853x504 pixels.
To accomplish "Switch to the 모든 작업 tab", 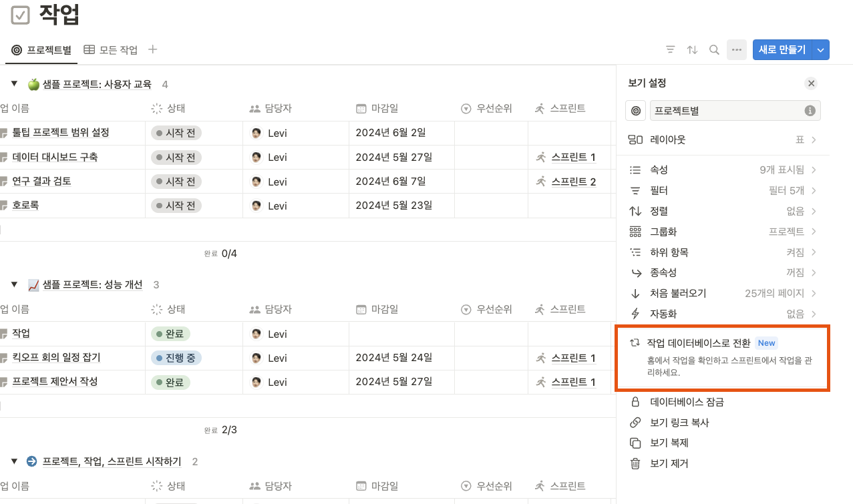I will pos(111,50).
